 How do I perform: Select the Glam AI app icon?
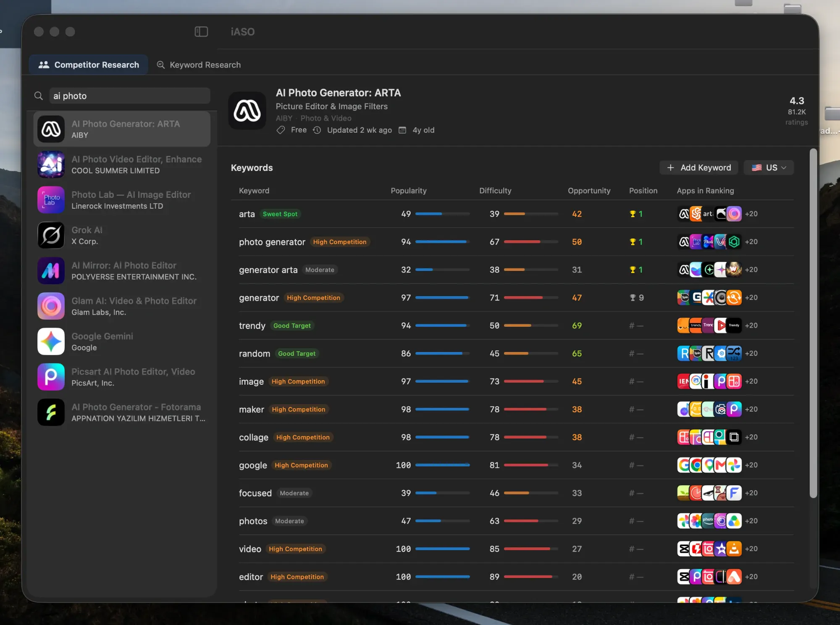pos(51,306)
